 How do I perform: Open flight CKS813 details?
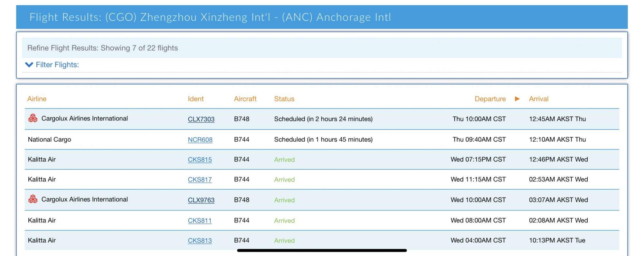pyautogui.click(x=200, y=241)
